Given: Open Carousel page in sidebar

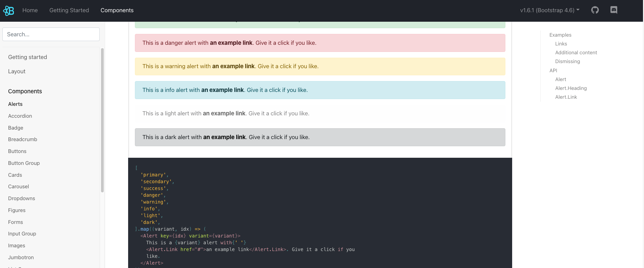Looking at the screenshot, I should [19, 187].
